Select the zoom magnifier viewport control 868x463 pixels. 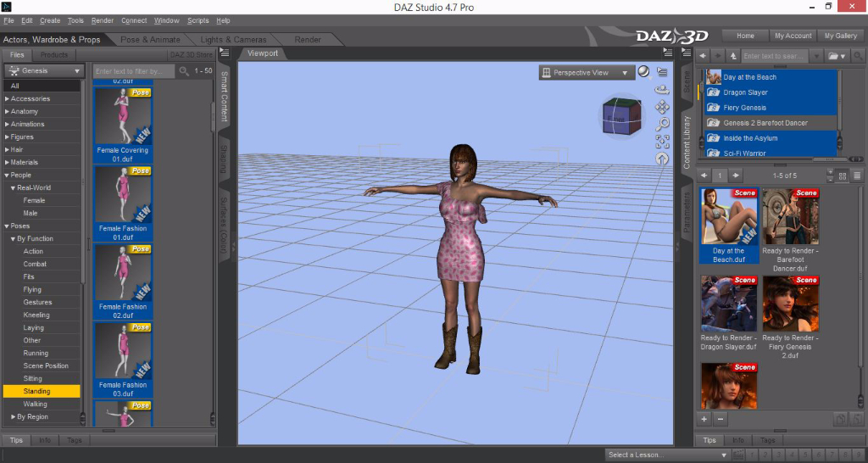tap(662, 124)
